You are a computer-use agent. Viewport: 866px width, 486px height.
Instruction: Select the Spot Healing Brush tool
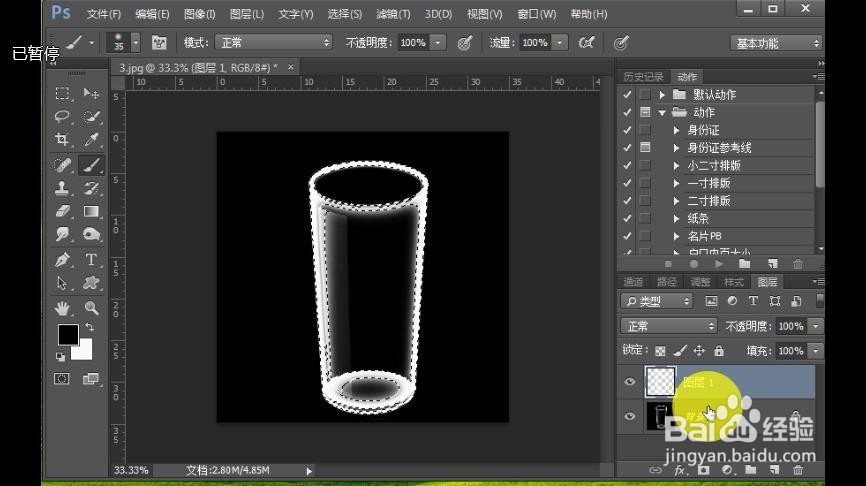click(62, 165)
